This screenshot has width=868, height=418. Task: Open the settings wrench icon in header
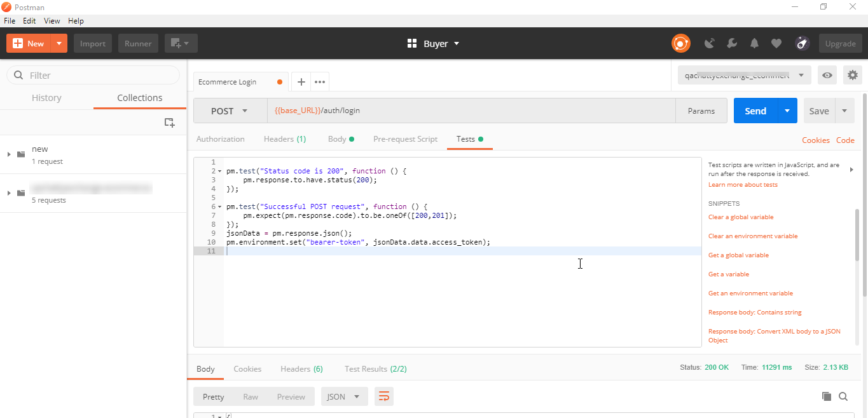[x=732, y=43]
